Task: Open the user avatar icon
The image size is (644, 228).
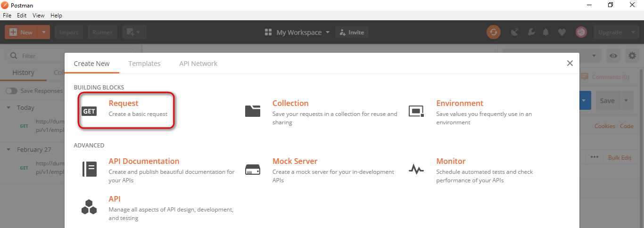Action: click(x=581, y=32)
